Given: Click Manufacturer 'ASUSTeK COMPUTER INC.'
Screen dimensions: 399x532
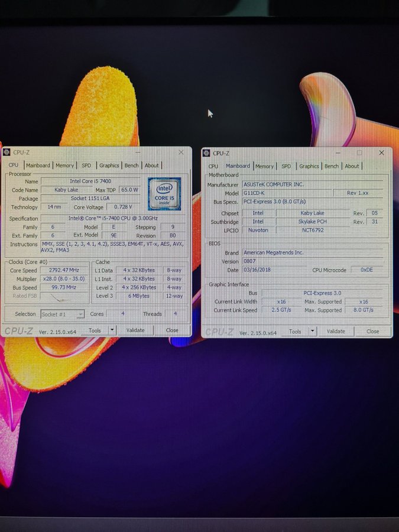Looking at the screenshot, I should (313, 184).
